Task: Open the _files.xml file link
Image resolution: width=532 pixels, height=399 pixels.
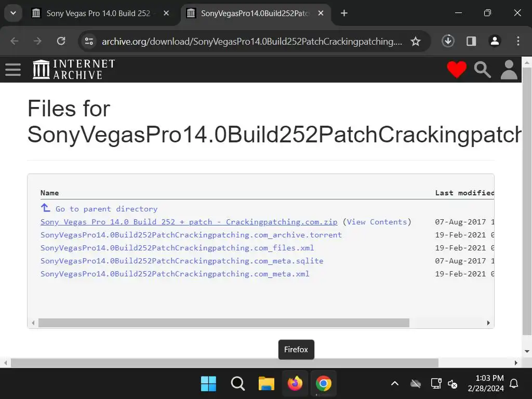Action: click(x=177, y=248)
